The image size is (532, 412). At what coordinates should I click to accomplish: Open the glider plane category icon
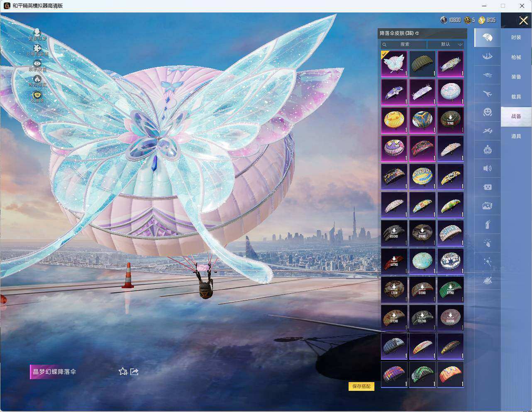487,131
